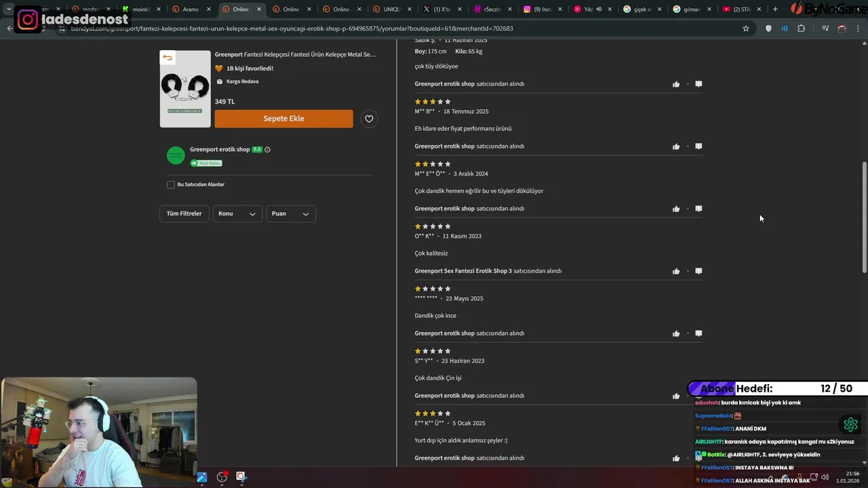Tick the 'Bu Satıcıdan Alanlar' checkbox

coord(171,184)
